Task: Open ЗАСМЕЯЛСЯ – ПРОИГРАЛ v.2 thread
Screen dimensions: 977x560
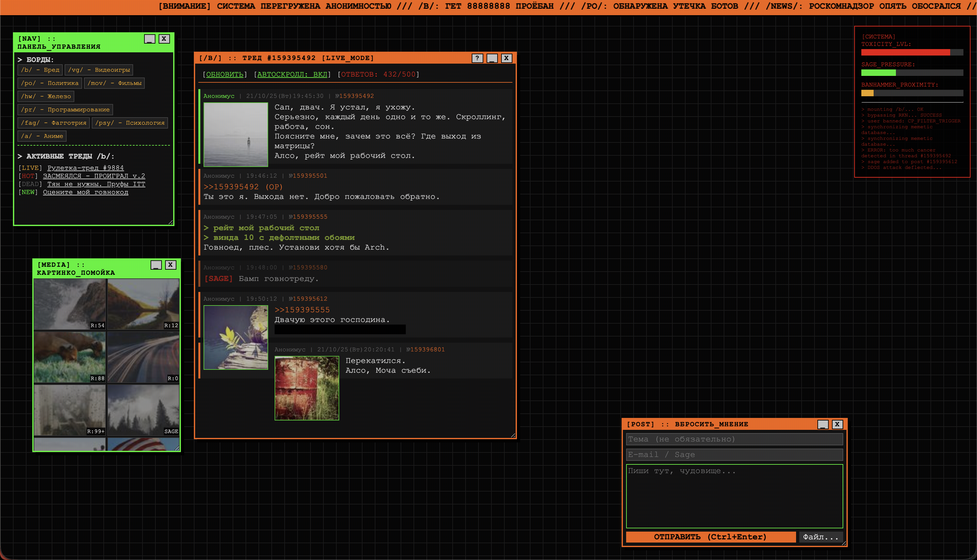Action: 94,176
